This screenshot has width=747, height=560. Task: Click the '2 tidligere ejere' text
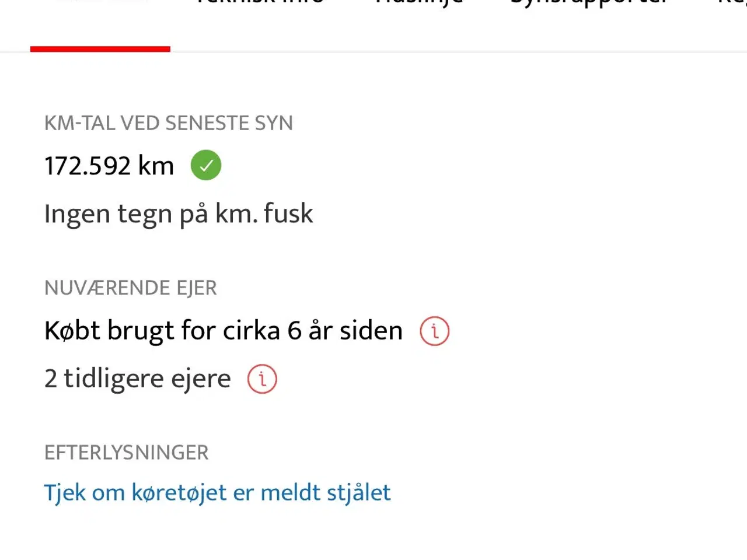point(138,379)
